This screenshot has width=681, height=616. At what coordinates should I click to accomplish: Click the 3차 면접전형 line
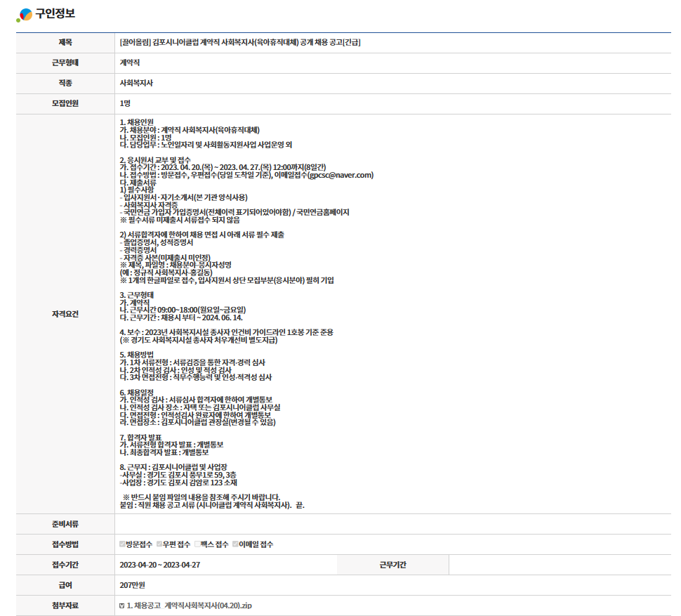click(195, 377)
